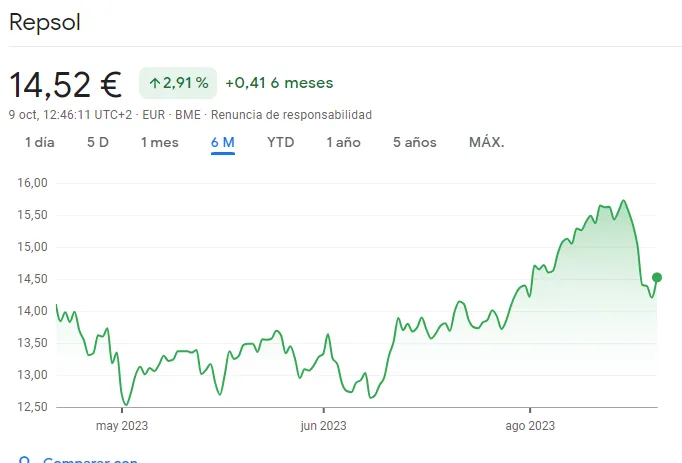Click the jun 2023 label on time axis
Viewport: 682px width, 463px height.
tap(324, 425)
